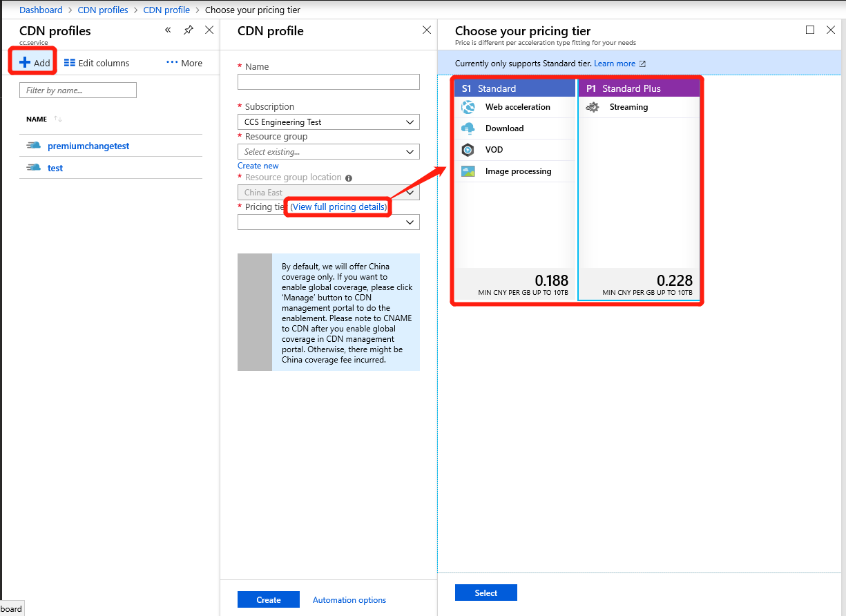Open the Pricing tier dropdown

329,222
